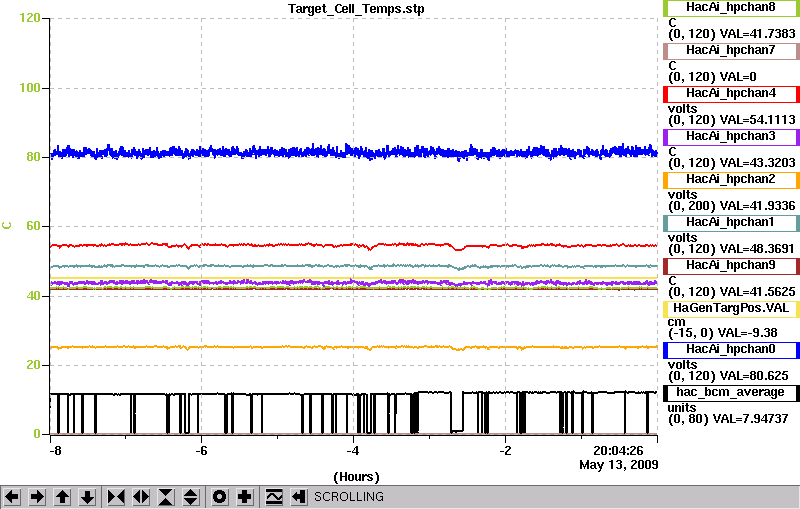
Task: Select the hac_bcm_average black legend entry
Action: [x=731, y=393]
